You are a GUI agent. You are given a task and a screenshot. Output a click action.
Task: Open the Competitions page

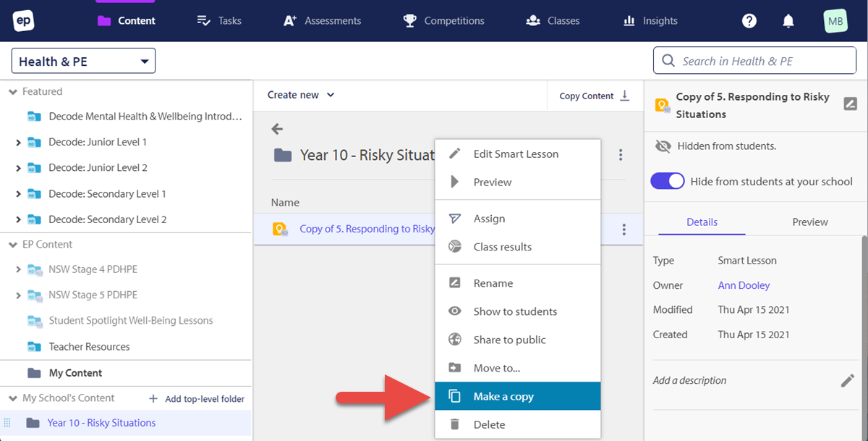[443, 21]
